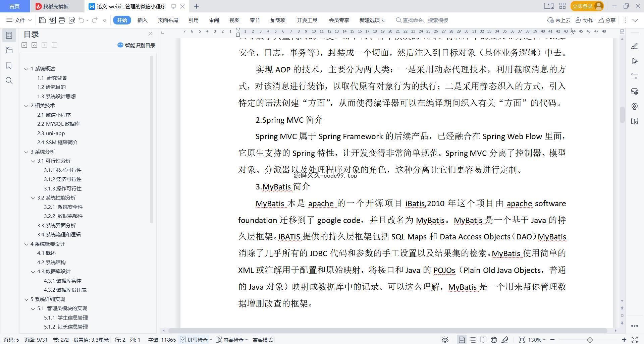This screenshot has width=644, height=344.
Task: Collapse the '4.3.数据库设计' tree node
Action: 33,272
